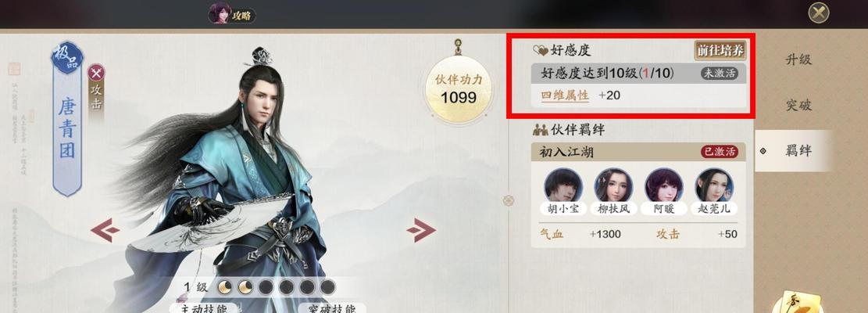The width and height of the screenshot is (868, 313).
Task: Select 赵莞儿 companion portrait
Action: pos(714,185)
